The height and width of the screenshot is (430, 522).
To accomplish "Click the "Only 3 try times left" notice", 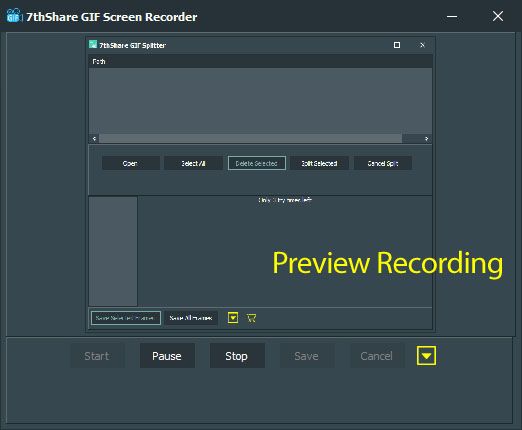I will [285, 200].
